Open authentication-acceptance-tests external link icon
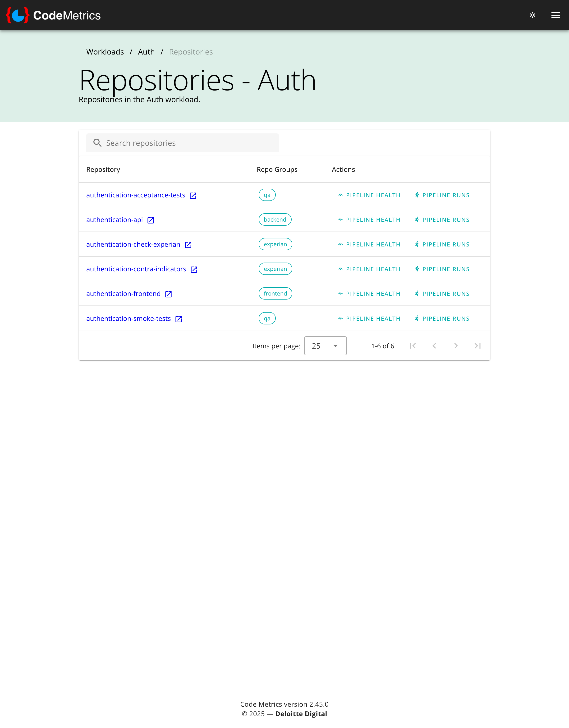The width and height of the screenshot is (569, 728). click(193, 196)
